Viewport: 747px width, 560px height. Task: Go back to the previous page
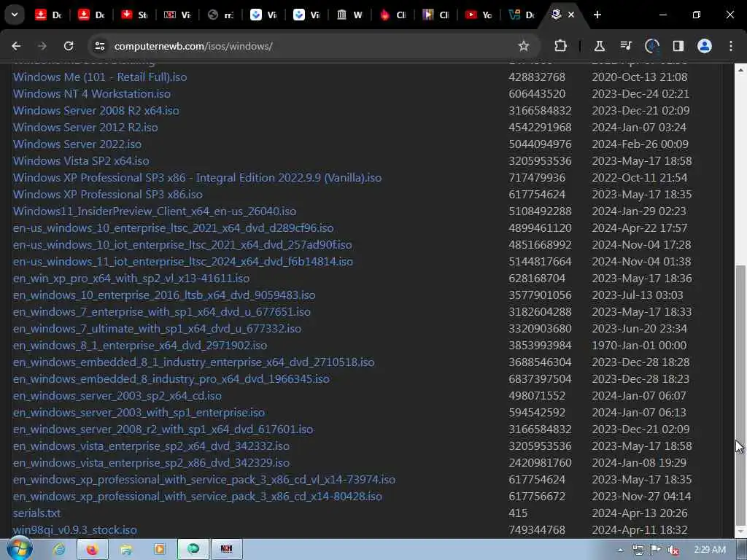16,46
